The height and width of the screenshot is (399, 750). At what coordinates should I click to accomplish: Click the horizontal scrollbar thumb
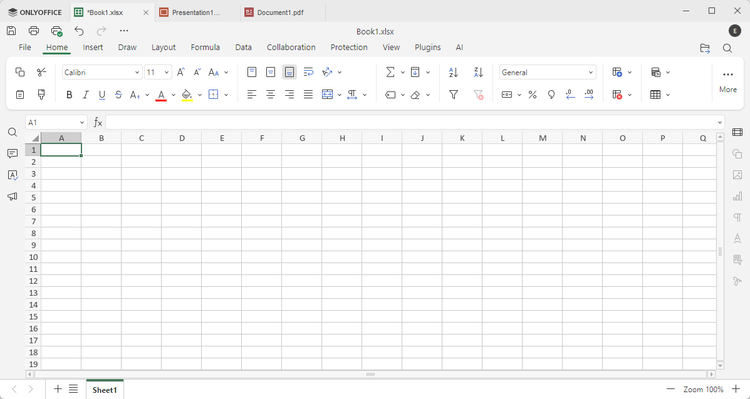point(371,375)
